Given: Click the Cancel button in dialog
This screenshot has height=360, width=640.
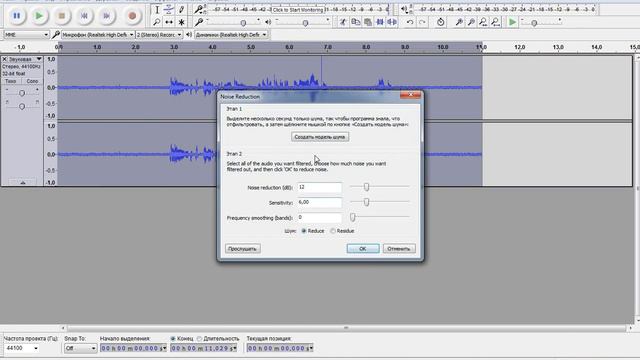Looking at the screenshot, I should pos(399,249).
